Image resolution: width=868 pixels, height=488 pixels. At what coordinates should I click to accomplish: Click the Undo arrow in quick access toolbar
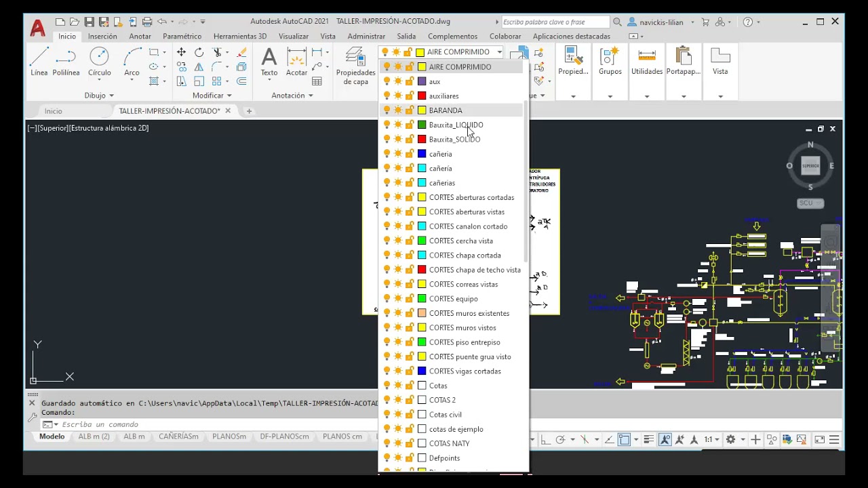click(x=162, y=22)
